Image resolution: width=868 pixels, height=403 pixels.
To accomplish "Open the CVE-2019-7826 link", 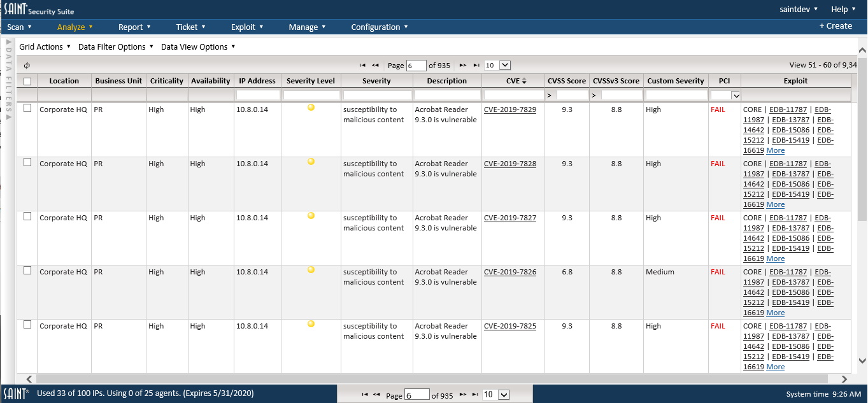I will click(510, 272).
